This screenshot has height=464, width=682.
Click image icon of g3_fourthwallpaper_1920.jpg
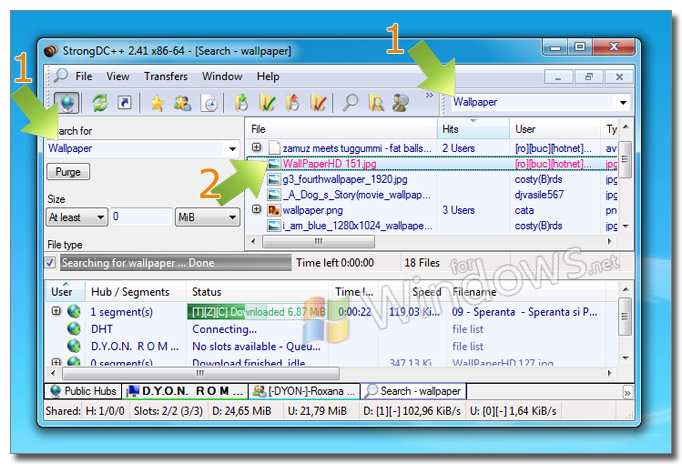[x=274, y=180]
